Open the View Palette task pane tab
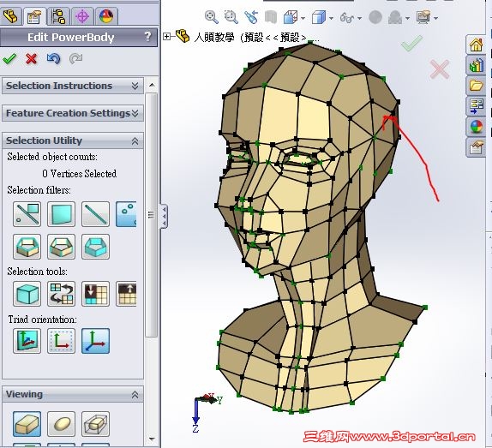Image resolution: width=492 pixels, height=448 pixels. 476,106
